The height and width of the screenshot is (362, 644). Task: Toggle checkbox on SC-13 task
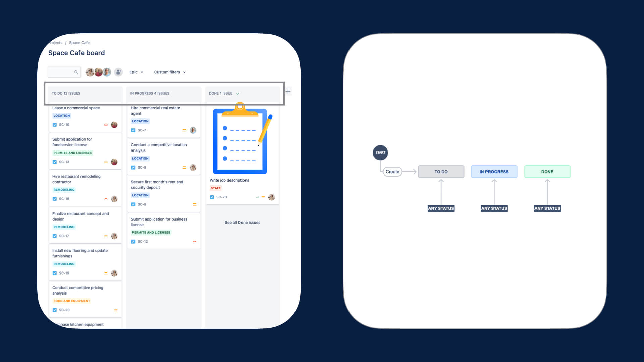54,162
